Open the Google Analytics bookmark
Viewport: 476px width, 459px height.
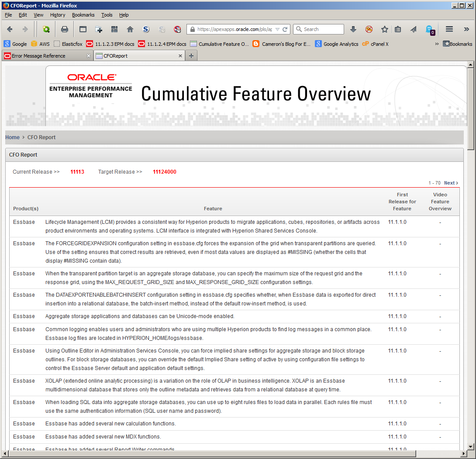pyautogui.click(x=337, y=44)
